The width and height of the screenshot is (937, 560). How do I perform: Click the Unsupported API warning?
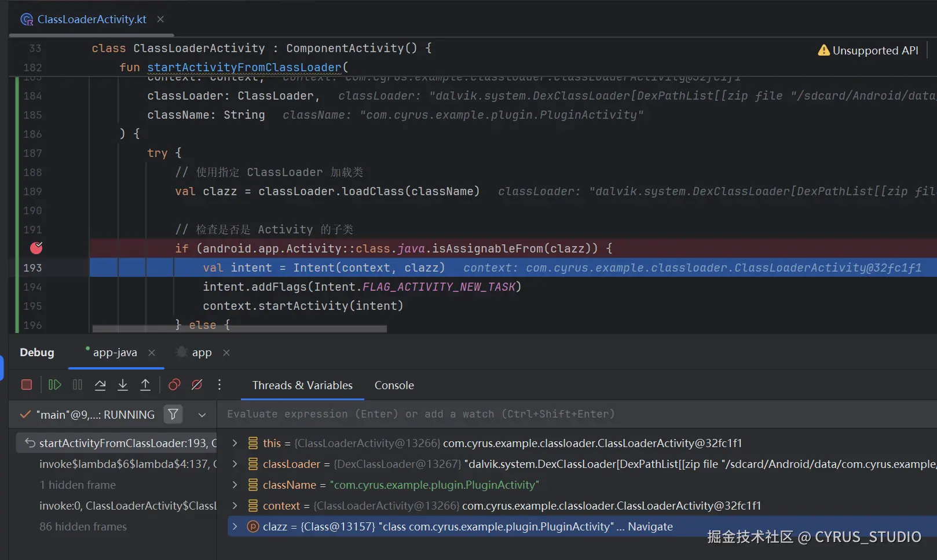[868, 50]
